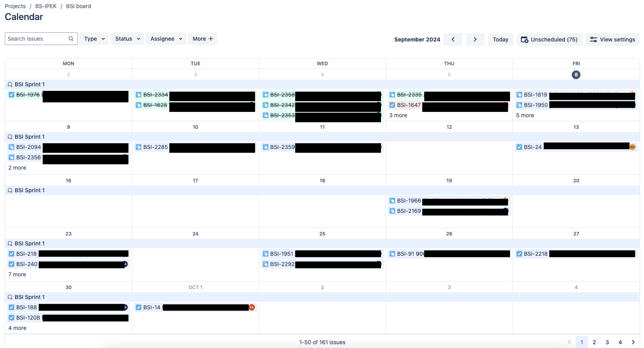Click the View settings sliders icon
This screenshot has width=644, height=348.
594,39
